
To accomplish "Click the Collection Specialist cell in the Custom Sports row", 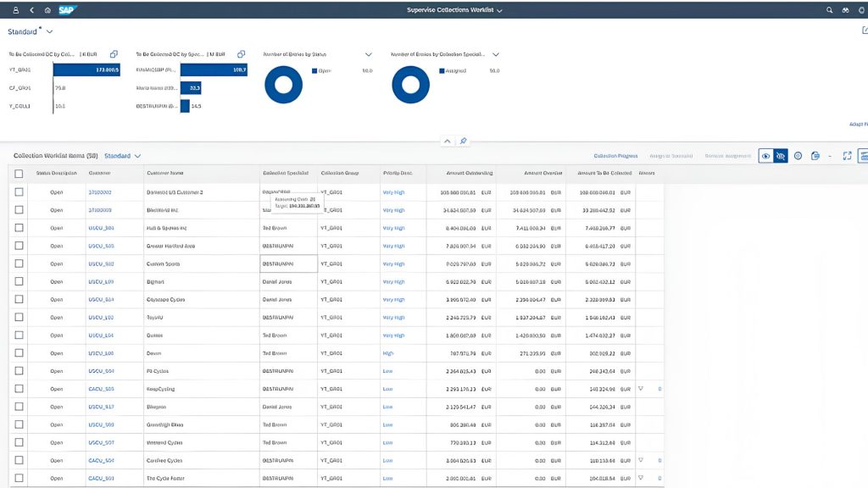I will [x=288, y=264].
